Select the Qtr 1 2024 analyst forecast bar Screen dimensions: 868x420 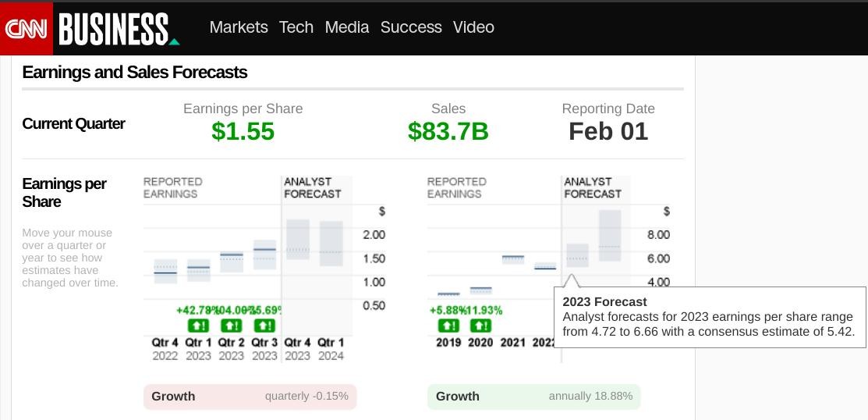tap(331, 244)
